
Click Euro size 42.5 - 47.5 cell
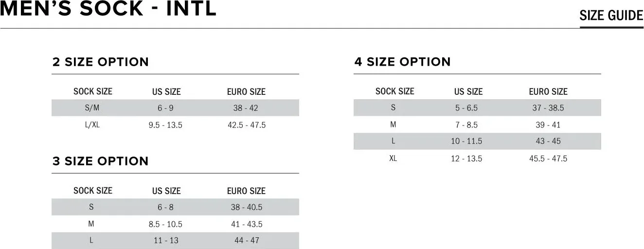coord(247,125)
